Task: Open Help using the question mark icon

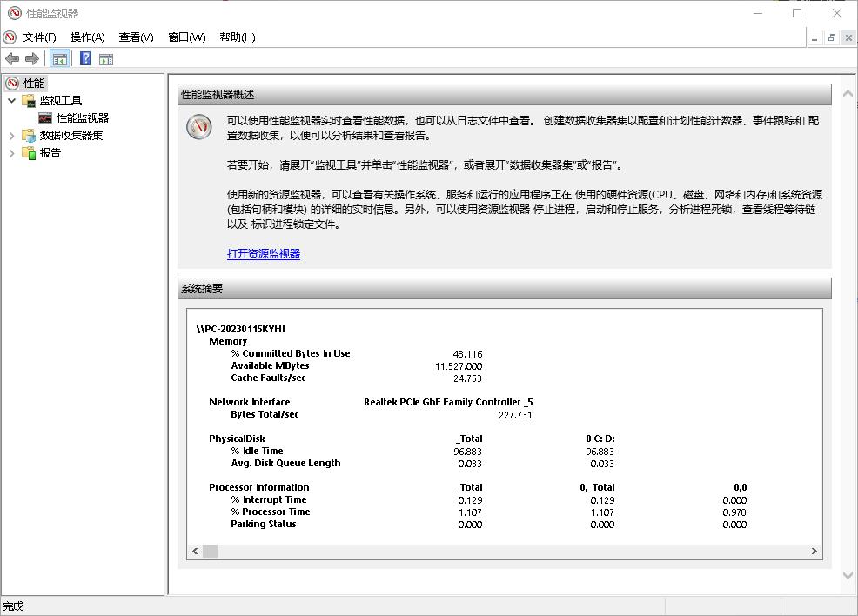Action: point(84,58)
